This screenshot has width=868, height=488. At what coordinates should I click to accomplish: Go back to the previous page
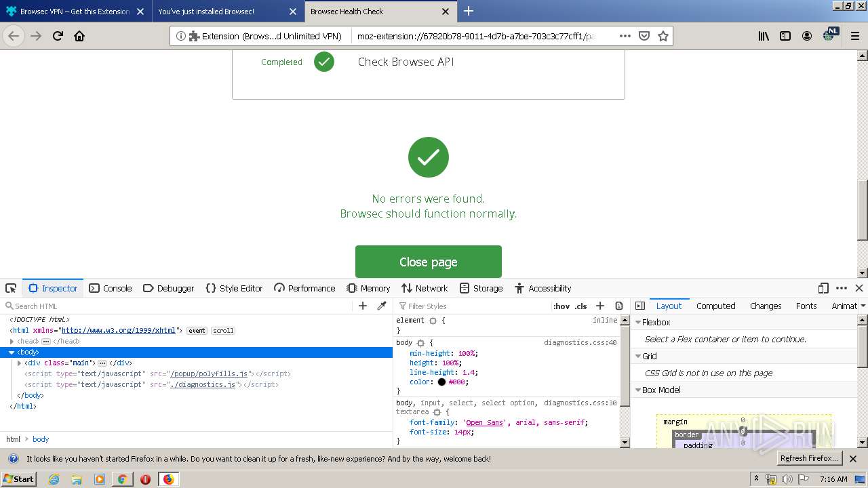[14, 36]
